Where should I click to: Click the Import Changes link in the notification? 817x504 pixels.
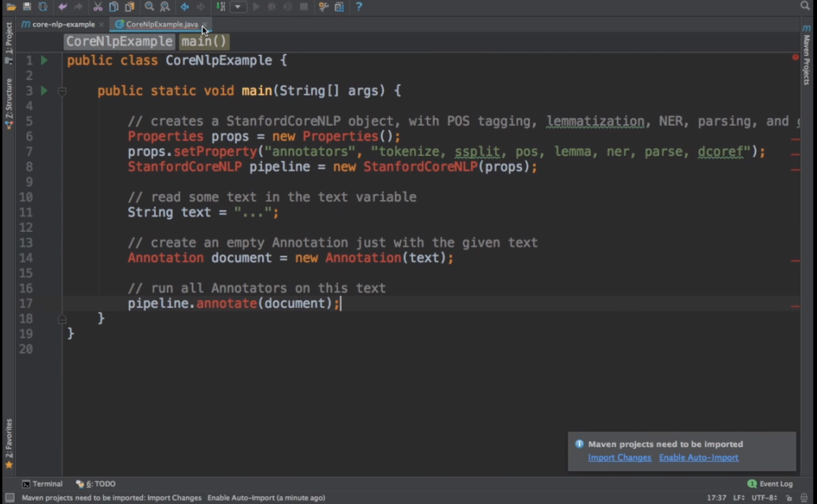click(x=619, y=458)
